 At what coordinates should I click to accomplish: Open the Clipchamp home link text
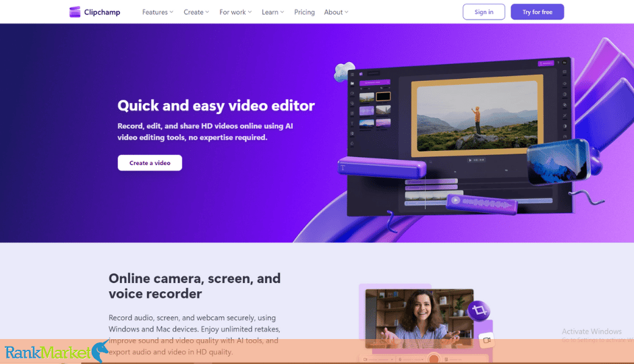click(102, 12)
